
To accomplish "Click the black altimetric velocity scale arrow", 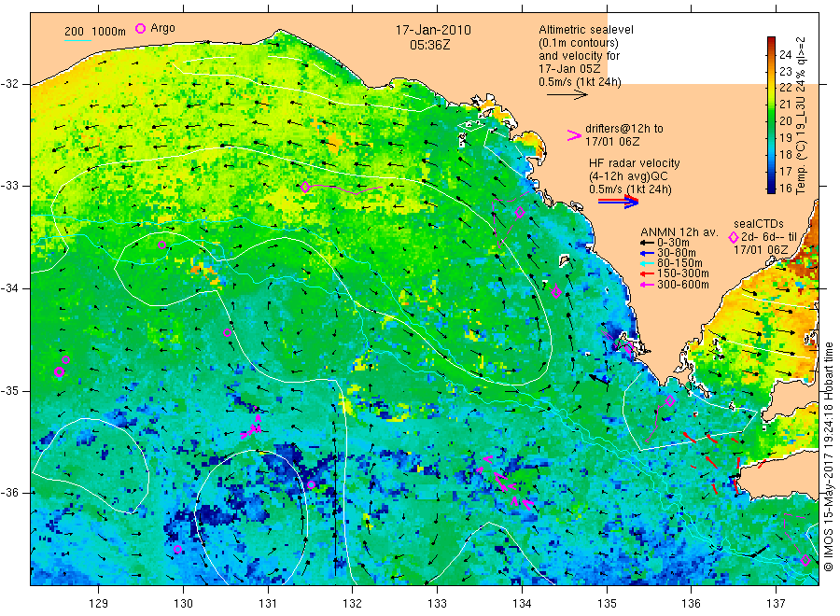I will click(567, 95).
